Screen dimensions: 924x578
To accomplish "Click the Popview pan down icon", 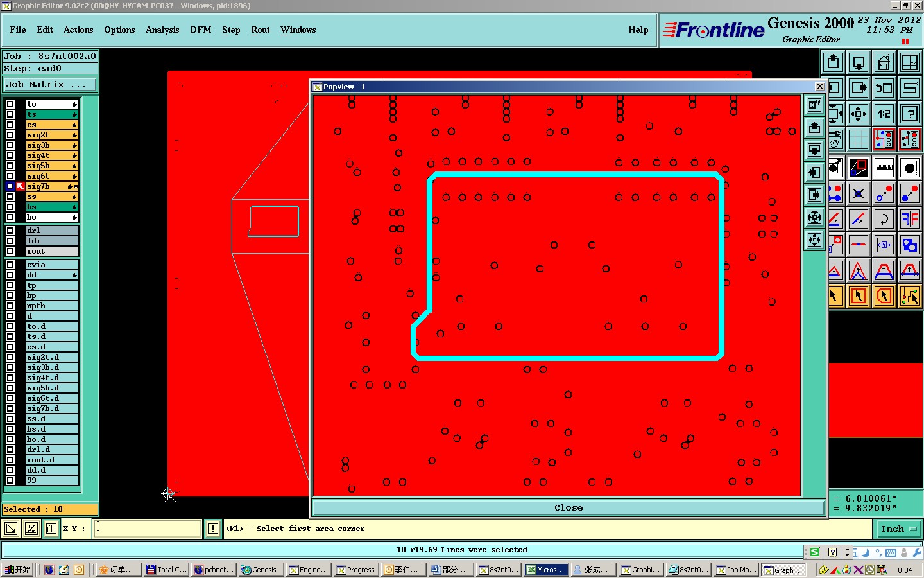I will [814, 150].
